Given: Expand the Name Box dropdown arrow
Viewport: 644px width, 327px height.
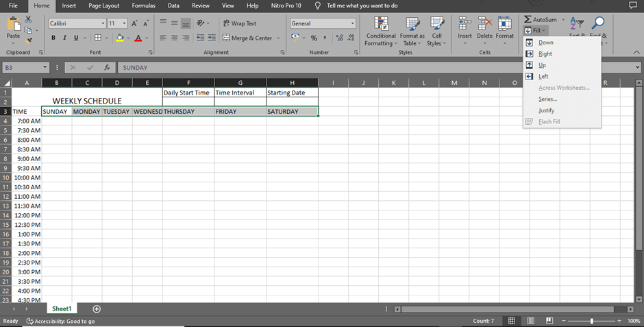Looking at the screenshot, I should [x=45, y=67].
